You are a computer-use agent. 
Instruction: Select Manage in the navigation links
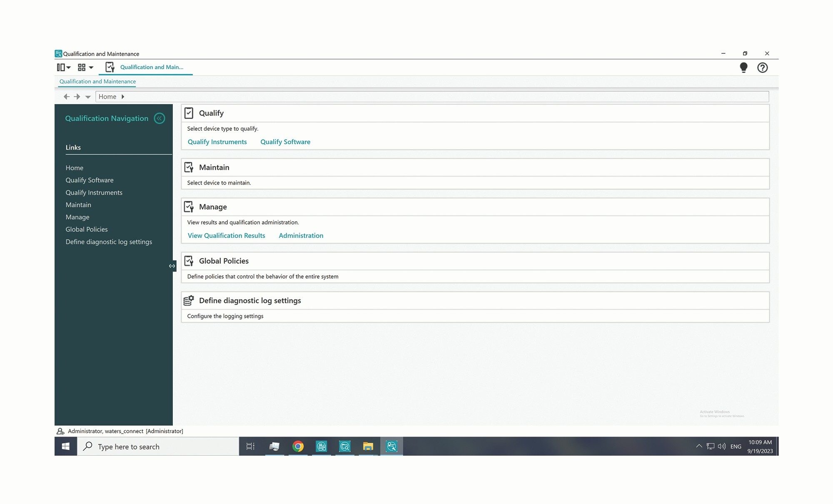(x=77, y=217)
